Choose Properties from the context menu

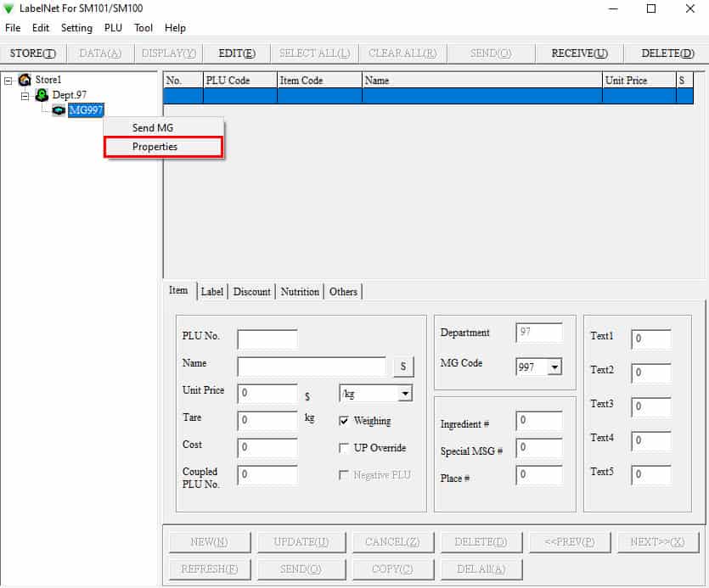(x=163, y=147)
